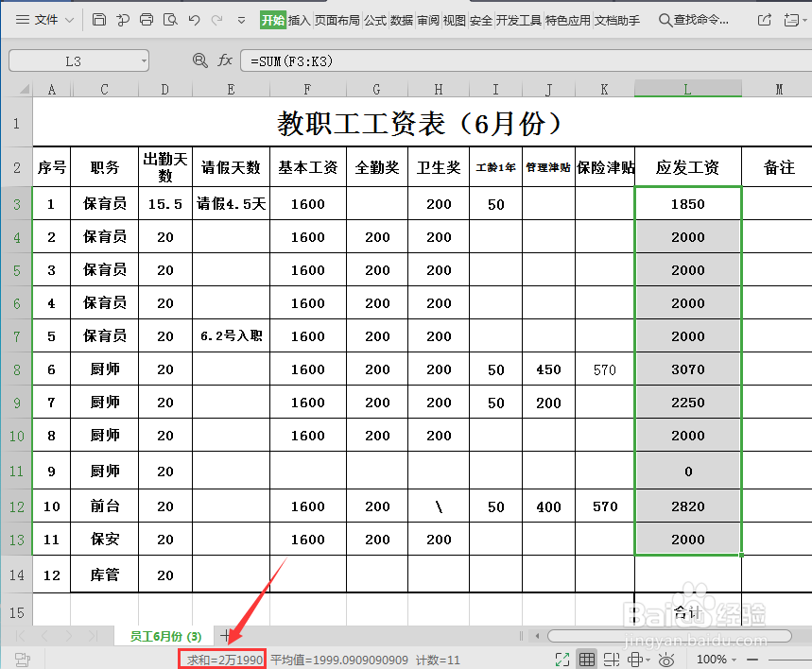
Task: Open the page layout view dropdown arrow
Action: point(648,659)
